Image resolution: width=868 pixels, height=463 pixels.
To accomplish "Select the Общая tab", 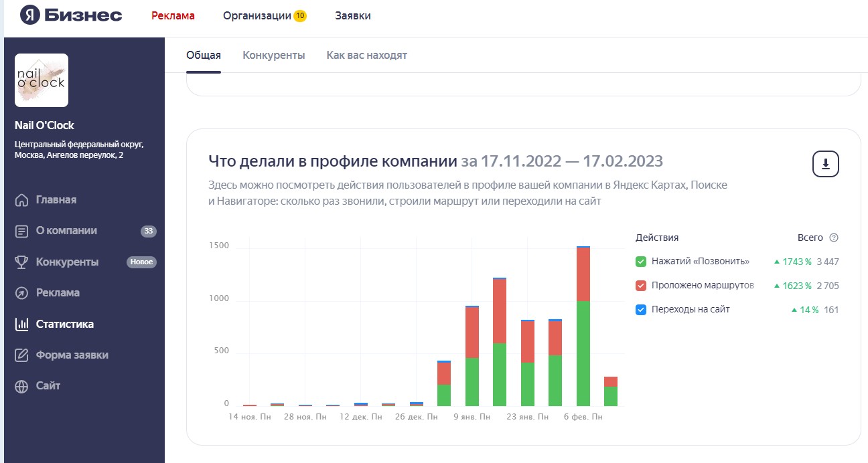I will [x=203, y=56].
